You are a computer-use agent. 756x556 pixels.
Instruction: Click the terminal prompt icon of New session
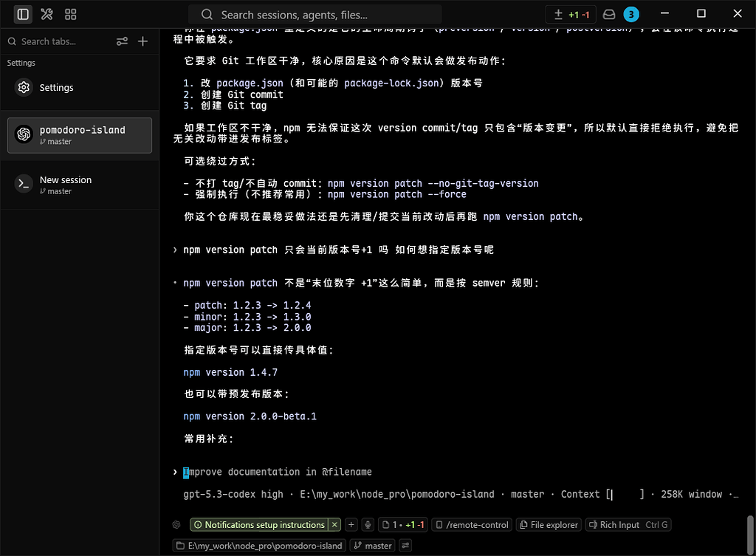click(24, 184)
